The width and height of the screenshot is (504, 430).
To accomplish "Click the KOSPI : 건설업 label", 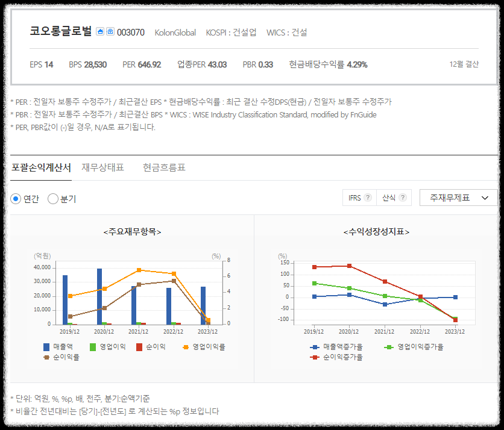I will tap(231, 33).
